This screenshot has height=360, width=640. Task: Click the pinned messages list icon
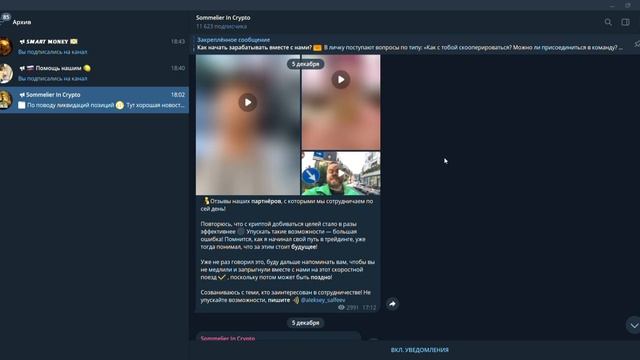click(637, 44)
